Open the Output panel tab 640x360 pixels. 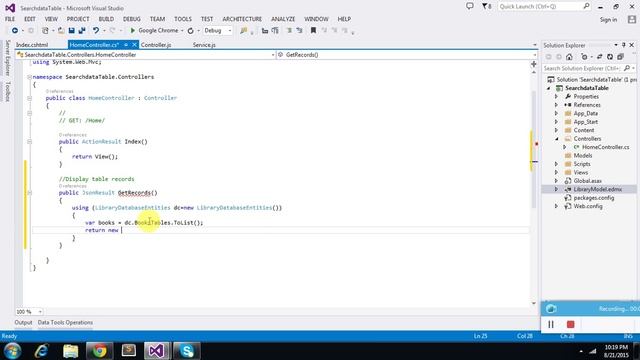click(x=23, y=322)
